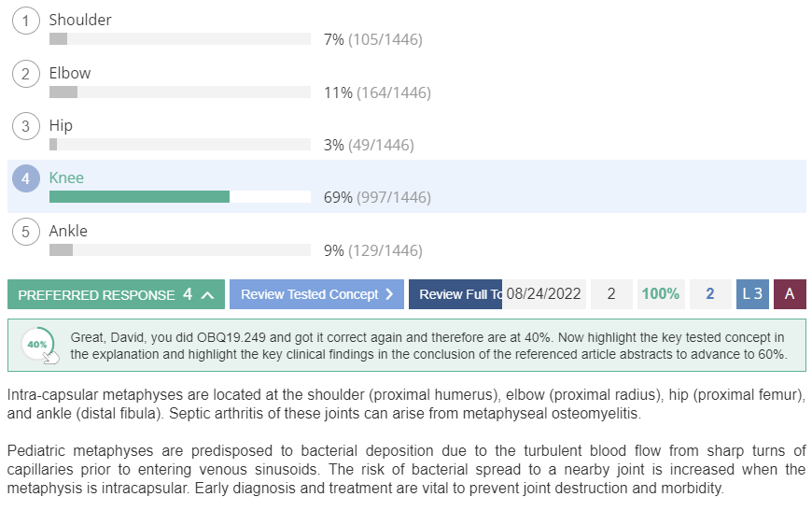Click the Shoulder answer label
The image size is (812, 511).
tap(80, 20)
